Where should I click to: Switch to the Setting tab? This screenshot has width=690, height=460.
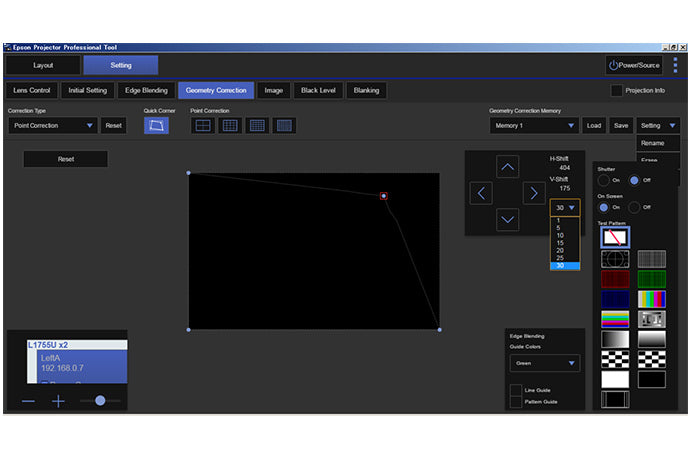(x=121, y=65)
